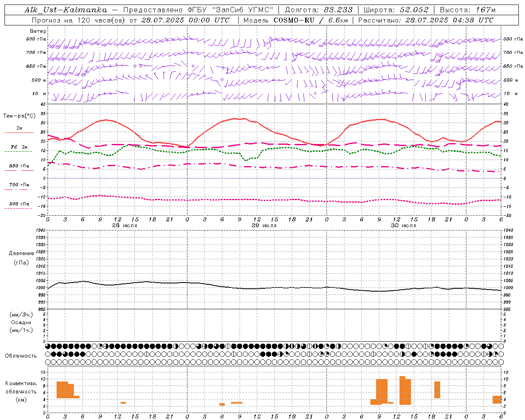Click 1040 on left pressure axis

coord(40,231)
